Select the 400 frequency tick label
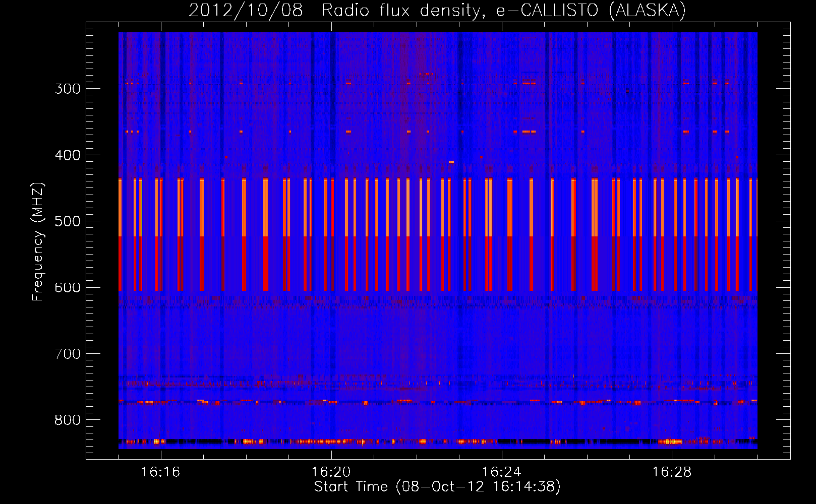 (68, 155)
